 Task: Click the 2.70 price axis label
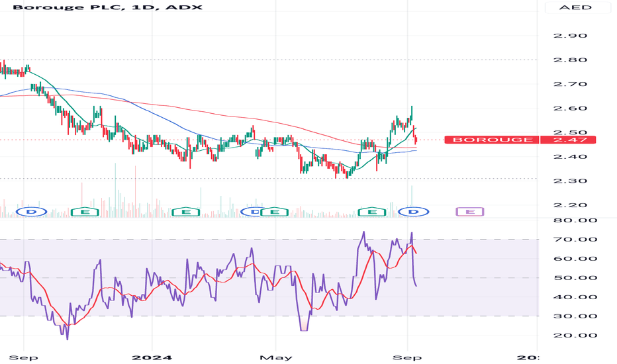[x=570, y=84]
